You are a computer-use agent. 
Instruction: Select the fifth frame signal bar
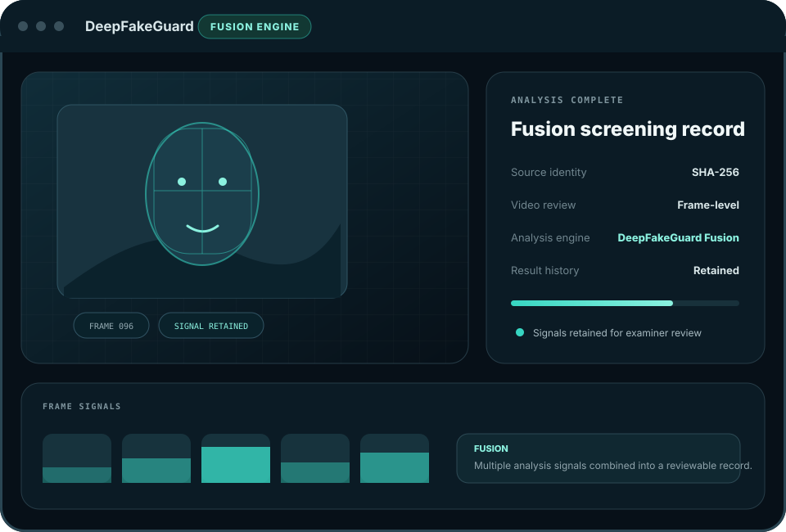coord(395,458)
